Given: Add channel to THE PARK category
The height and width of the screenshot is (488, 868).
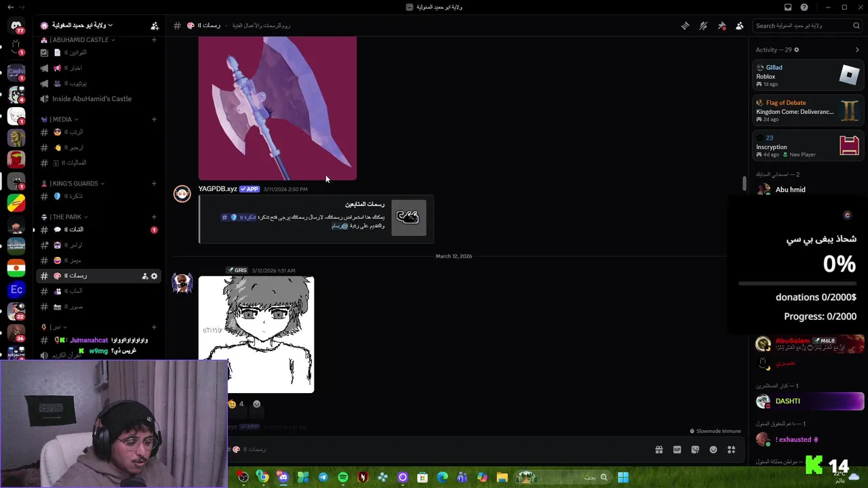Looking at the screenshot, I should click(x=154, y=217).
